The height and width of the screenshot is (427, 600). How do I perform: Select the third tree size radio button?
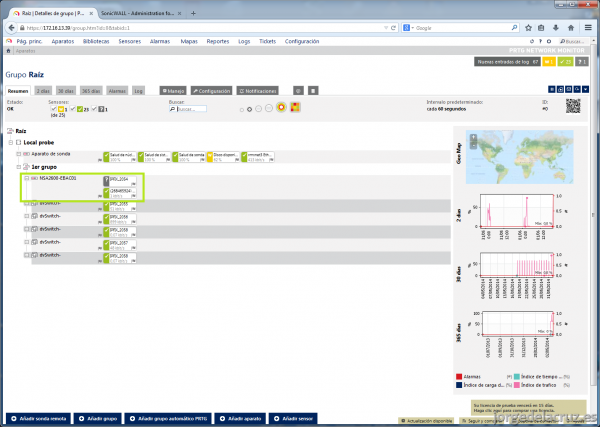pos(258,109)
